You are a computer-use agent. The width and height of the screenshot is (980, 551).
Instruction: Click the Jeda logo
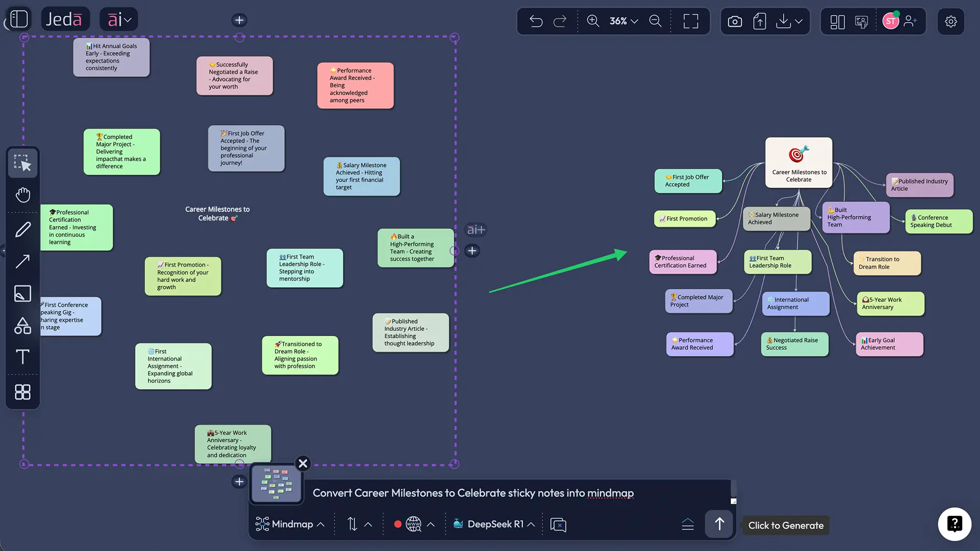[65, 19]
